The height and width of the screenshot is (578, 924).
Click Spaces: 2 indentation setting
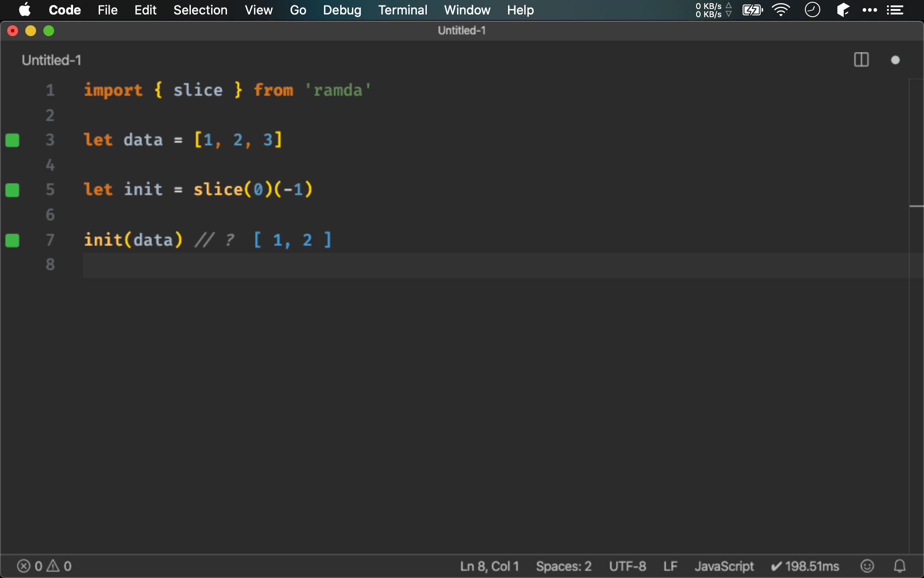[x=564, y=566]
